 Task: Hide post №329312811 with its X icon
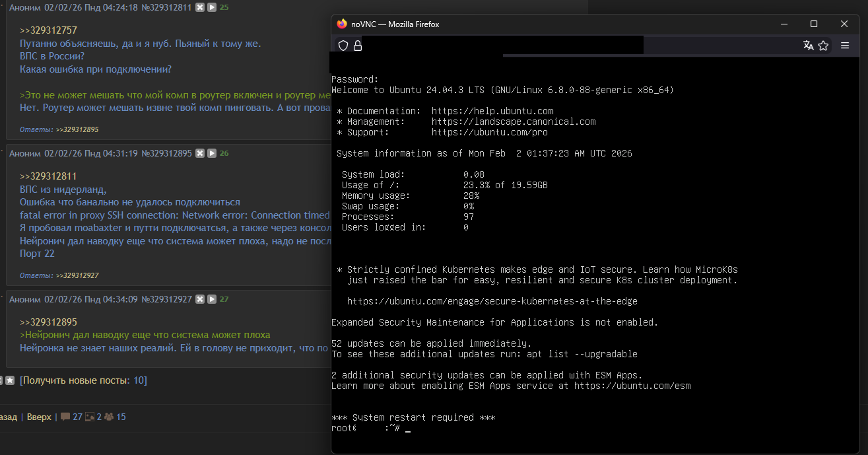(200, 7)
